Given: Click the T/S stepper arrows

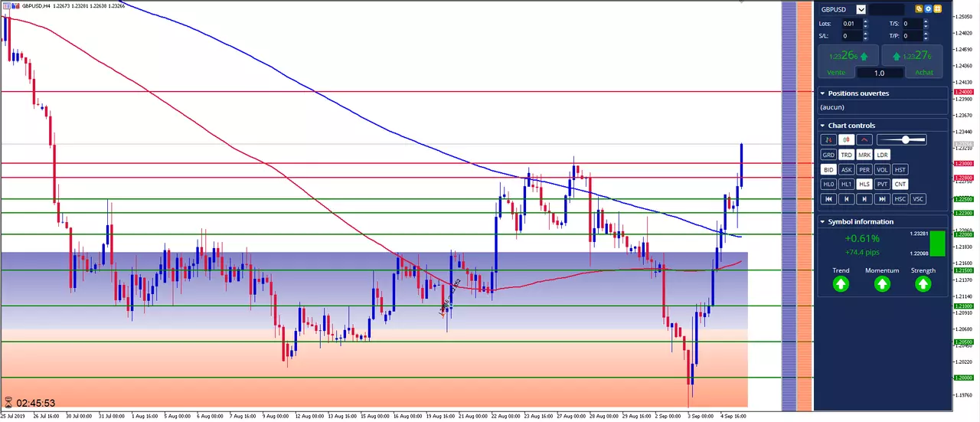Looking at the screenshot, I should click(927, 24).
